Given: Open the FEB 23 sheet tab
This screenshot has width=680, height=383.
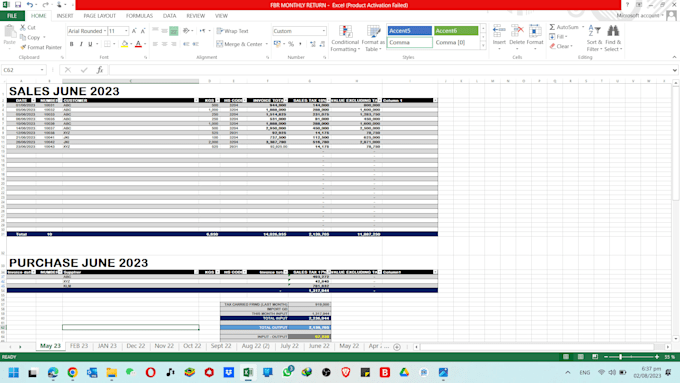Looking at the screenshot, I should tap(79, 346).
